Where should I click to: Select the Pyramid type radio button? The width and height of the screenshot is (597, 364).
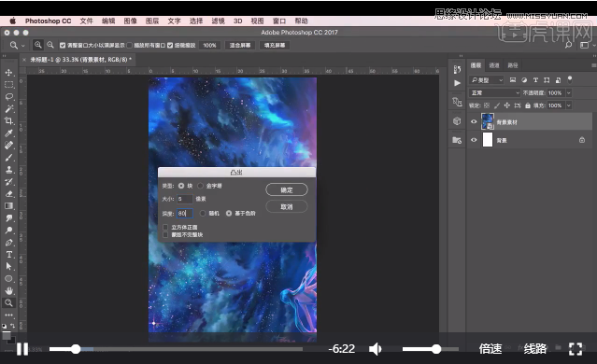[201, 186]
